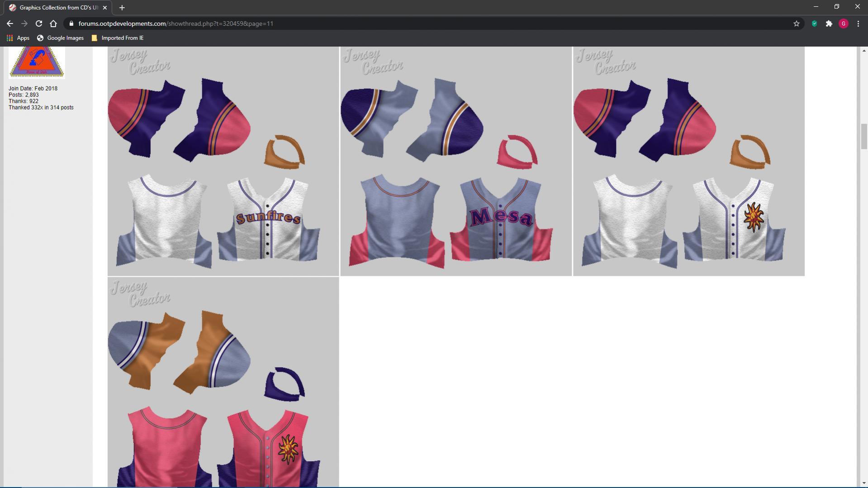The width and height of the screenshot is (868, 488).
Task: Open the Chrome three-dot menu
Action: pos(858,24)
